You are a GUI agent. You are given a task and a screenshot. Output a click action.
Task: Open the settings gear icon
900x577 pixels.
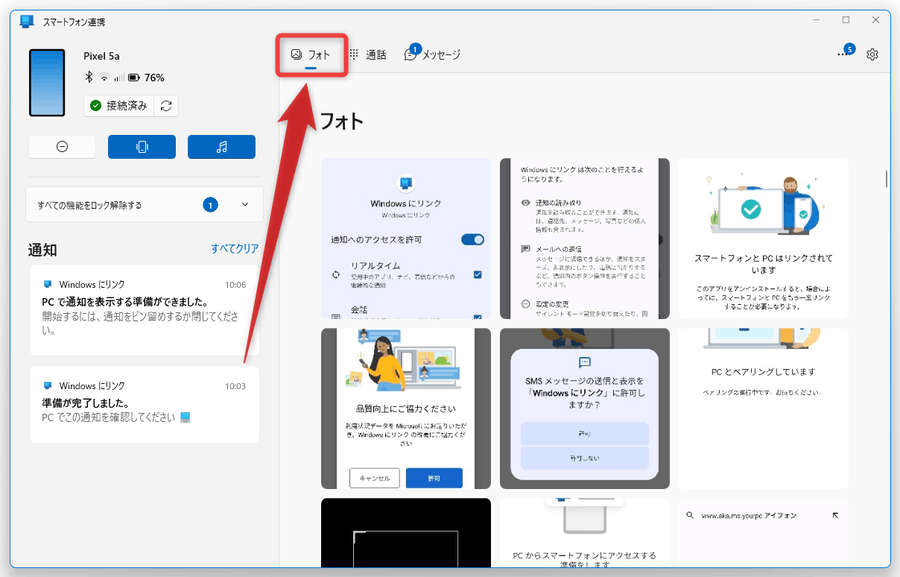[872, 55]
